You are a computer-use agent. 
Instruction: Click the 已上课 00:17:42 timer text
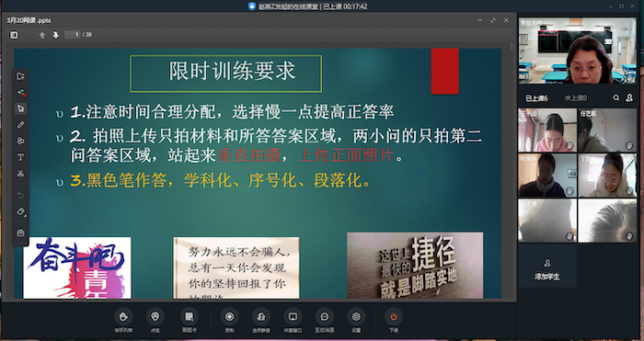(345, 6)
